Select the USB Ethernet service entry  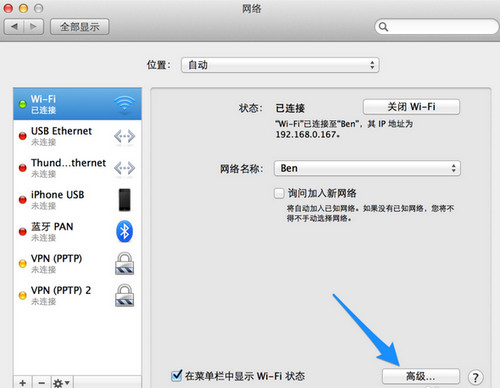point(77,136)
